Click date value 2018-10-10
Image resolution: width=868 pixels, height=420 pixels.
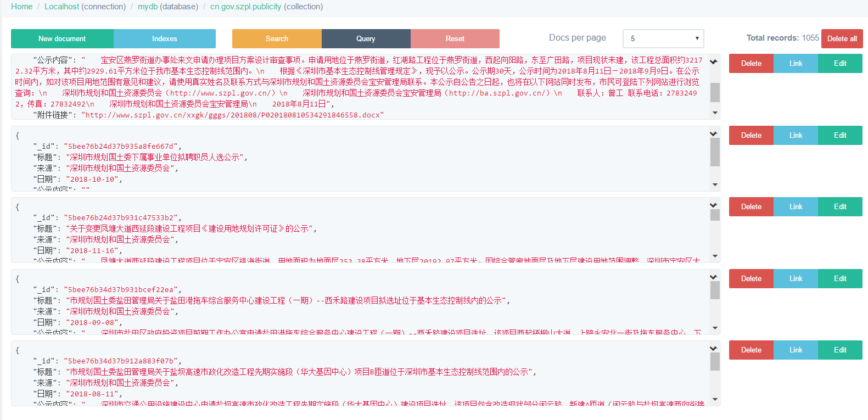tap(92, 179)
